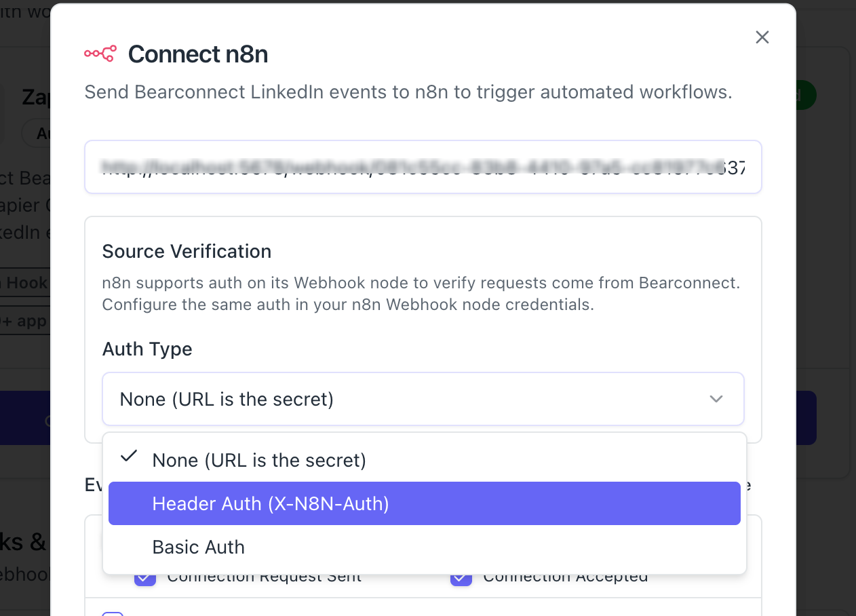The height and width of the screenshot is (616, 856).
Task: Toggle the partially visible bottom-row checkbox
Action: click(x=112, y=613)
